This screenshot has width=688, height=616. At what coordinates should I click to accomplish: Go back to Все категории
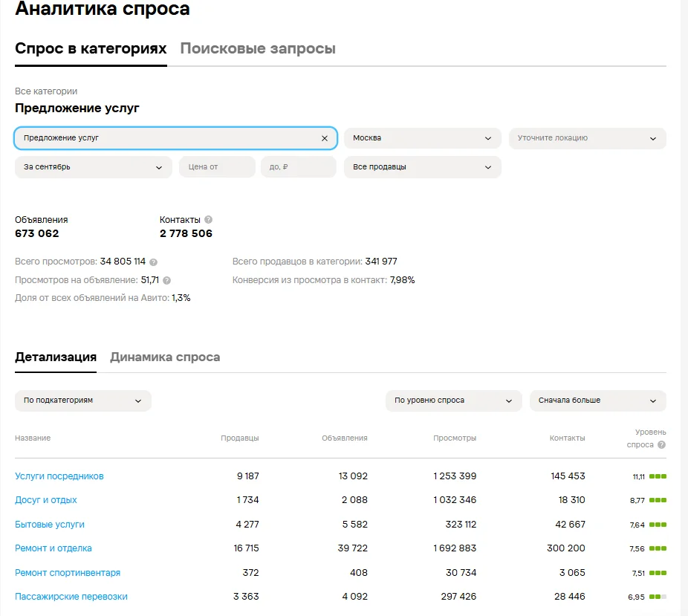point(46,91)
